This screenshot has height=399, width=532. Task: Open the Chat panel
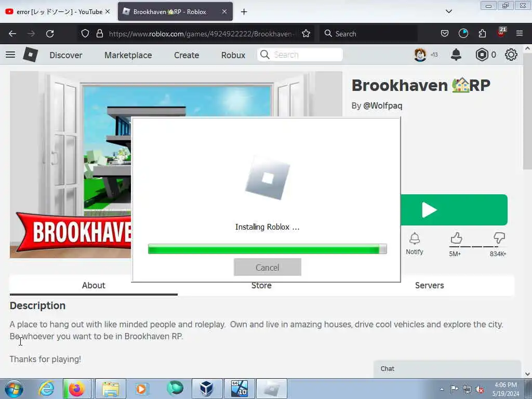447,369
